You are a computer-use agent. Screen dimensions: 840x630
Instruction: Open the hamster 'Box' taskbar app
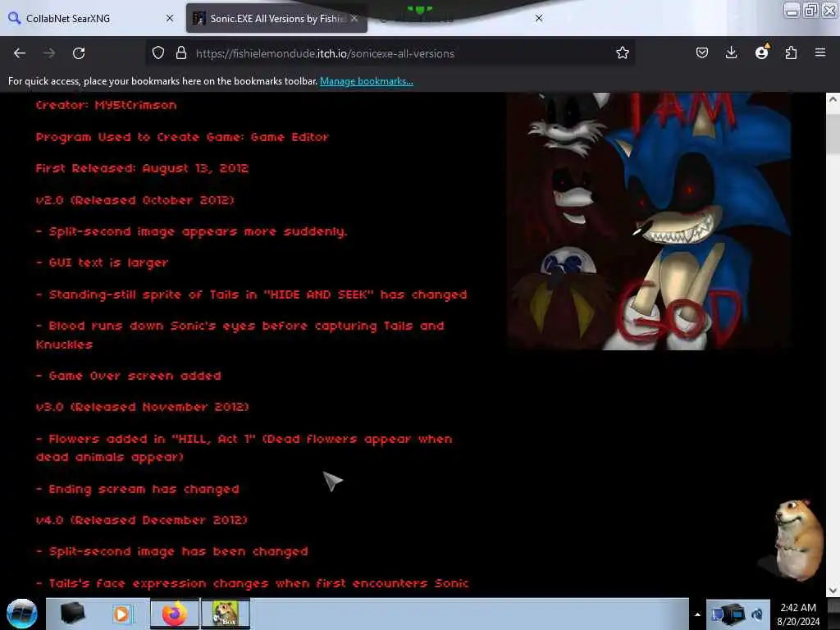pos(226,614)
